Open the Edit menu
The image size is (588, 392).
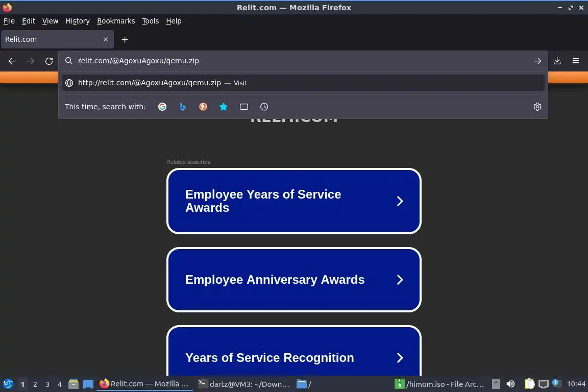pos(29,21)
